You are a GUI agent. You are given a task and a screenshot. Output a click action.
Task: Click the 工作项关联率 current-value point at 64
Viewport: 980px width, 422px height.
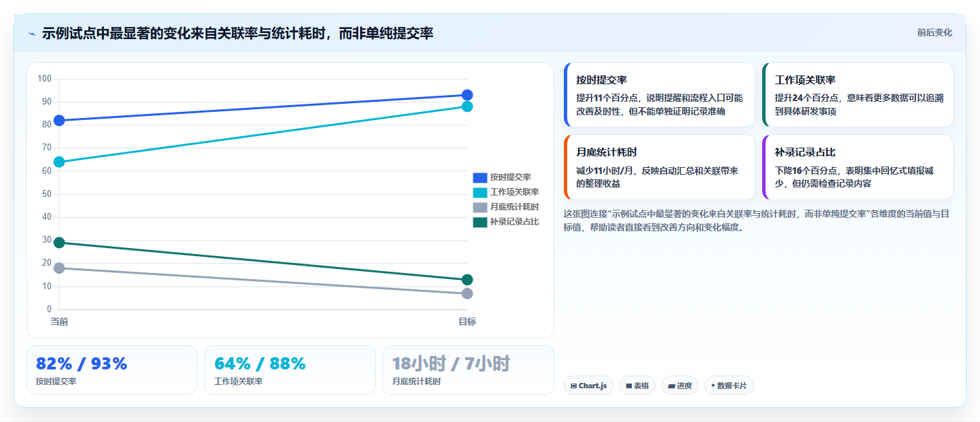(59, 162)
